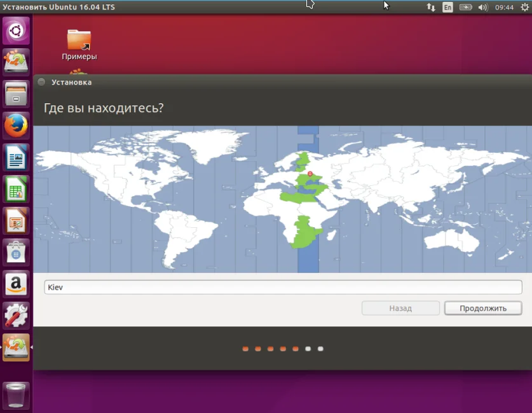Open System Settings gear-and-wrench icon
This screenshot has height=413, width=532.
16,315
